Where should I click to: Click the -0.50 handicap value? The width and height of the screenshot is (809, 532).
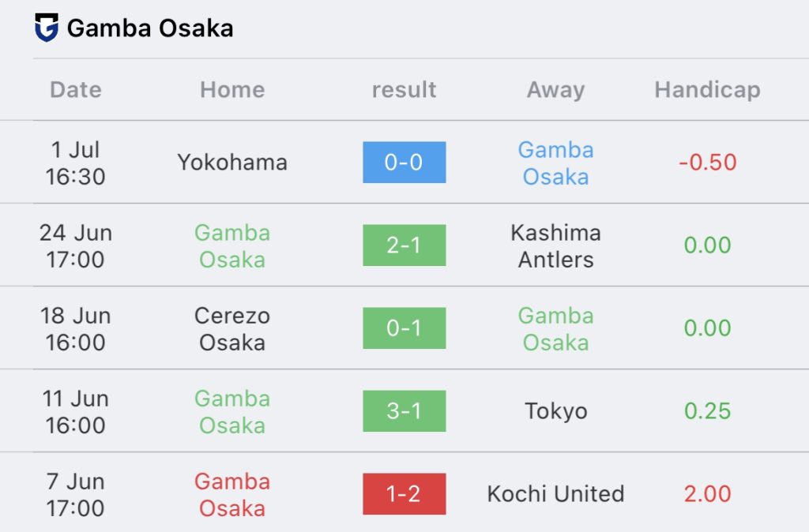(x=707, y=163)
